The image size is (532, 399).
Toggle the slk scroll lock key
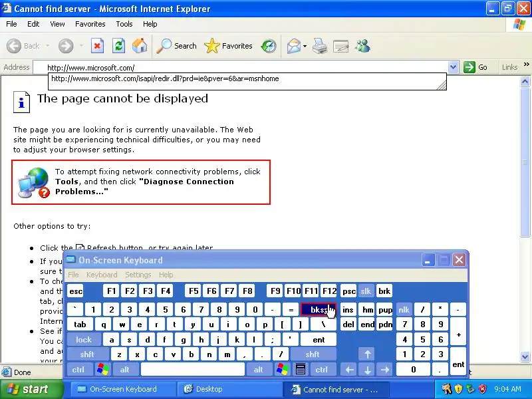pos(366,291)
